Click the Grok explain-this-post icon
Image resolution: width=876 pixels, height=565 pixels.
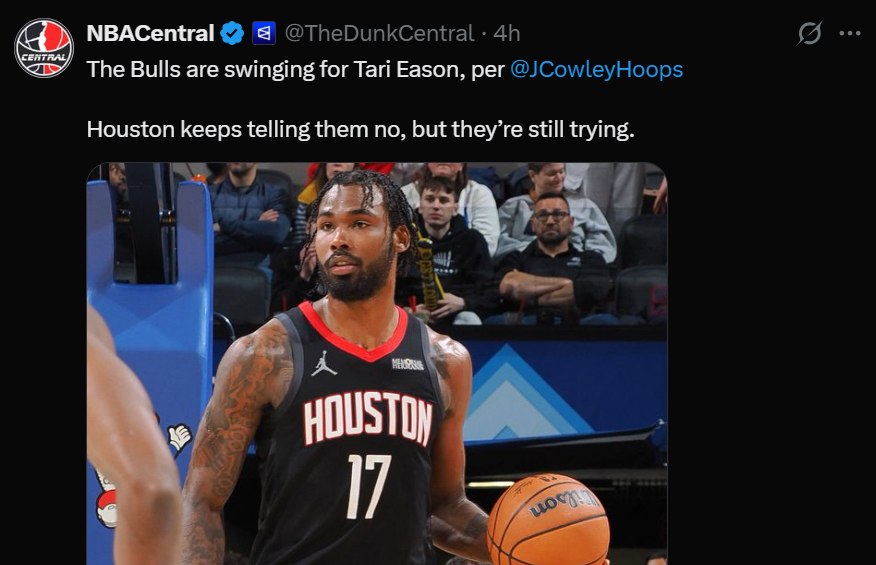(x=810, y=33)
